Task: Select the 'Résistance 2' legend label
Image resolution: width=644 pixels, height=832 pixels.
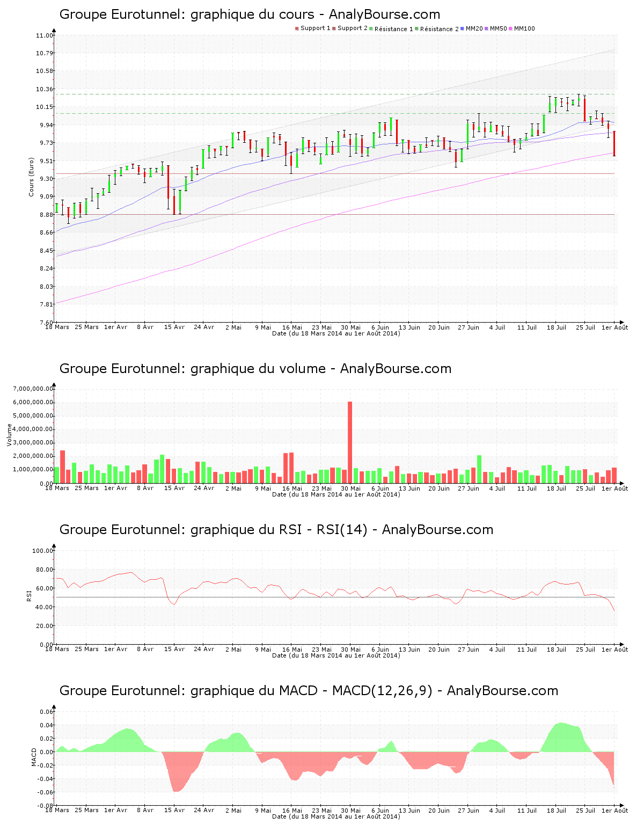Action: tap(439, 29)
